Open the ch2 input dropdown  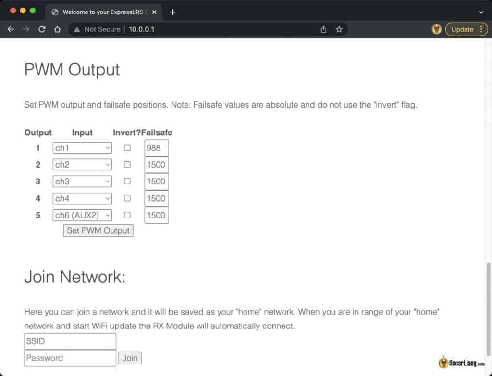[82, 165]
